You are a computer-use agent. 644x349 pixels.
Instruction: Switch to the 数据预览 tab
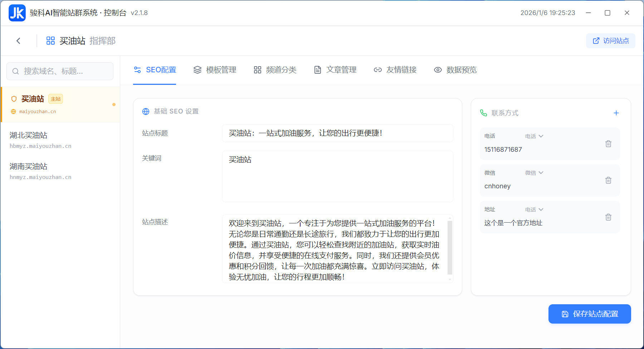[455, 70]
